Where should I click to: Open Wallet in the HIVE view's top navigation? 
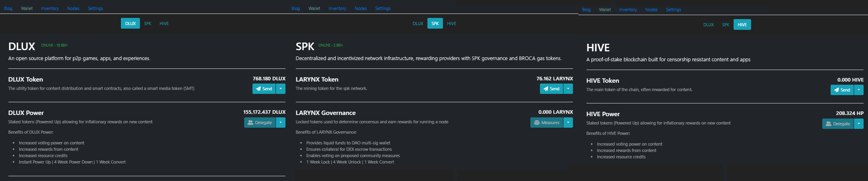pyautogui.click(x=605, y=10)
